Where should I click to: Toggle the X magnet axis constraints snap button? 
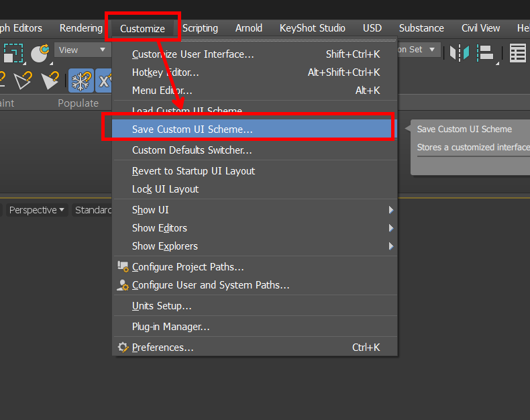click(x=104, y=81)
